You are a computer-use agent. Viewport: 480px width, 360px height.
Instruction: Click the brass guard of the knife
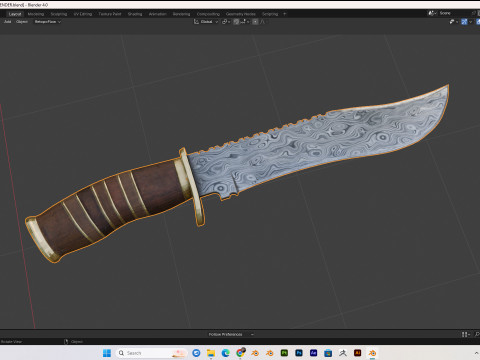click(x=193, y=187)
